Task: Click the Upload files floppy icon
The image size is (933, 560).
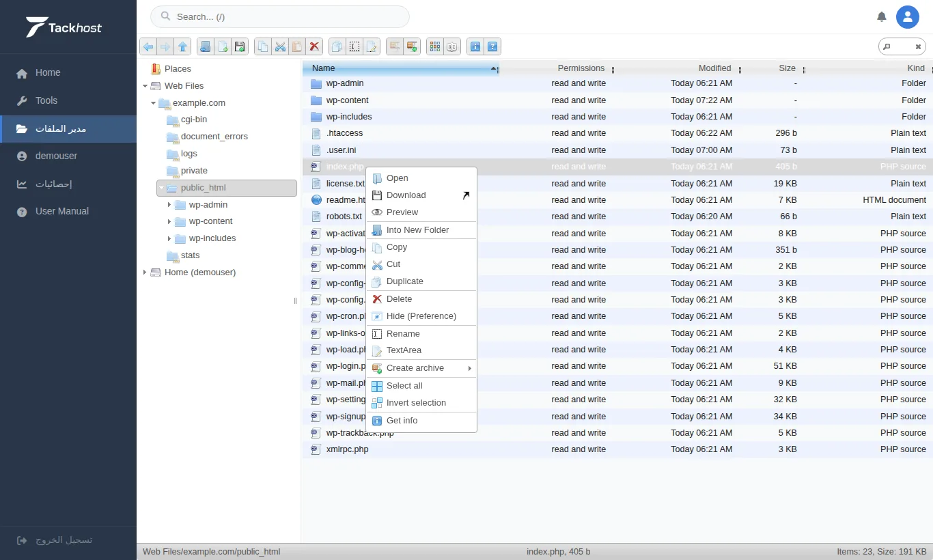Action: [x=240, y=46]
